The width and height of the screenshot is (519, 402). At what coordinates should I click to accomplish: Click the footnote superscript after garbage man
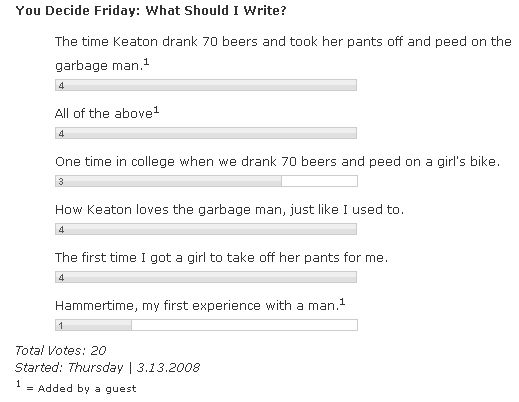tap(146, 62)
